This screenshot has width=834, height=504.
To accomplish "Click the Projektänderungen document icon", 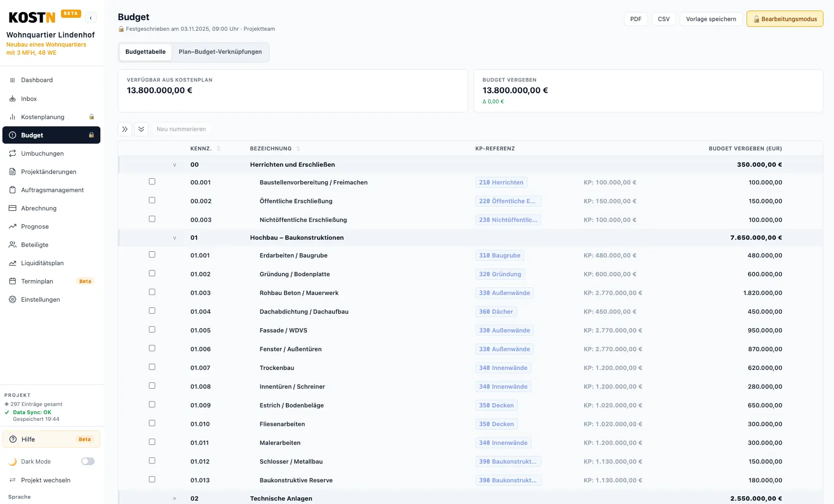I will pyautogui.click(x=12, y=172).
